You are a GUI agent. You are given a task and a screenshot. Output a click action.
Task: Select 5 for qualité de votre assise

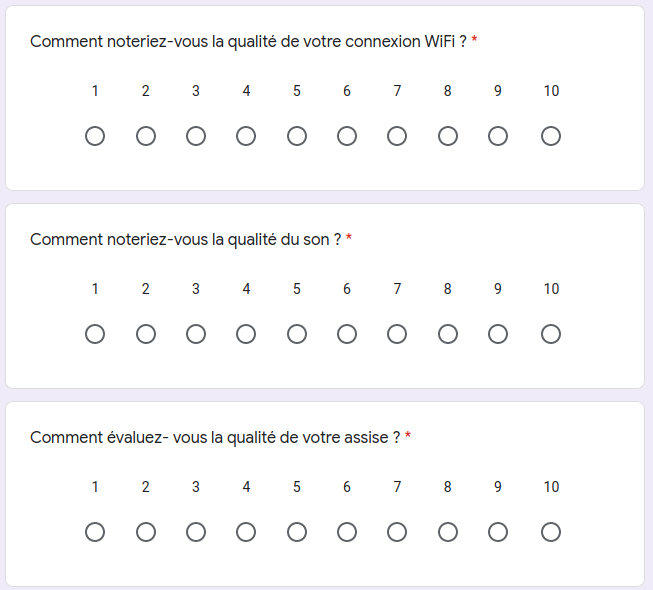tap(297, 532)
